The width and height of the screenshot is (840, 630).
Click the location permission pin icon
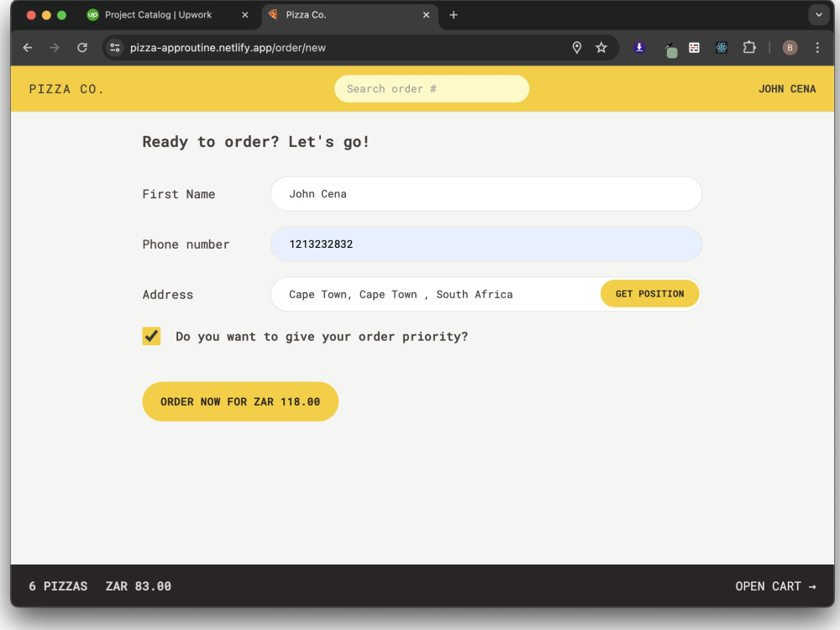tap(576, 48)
